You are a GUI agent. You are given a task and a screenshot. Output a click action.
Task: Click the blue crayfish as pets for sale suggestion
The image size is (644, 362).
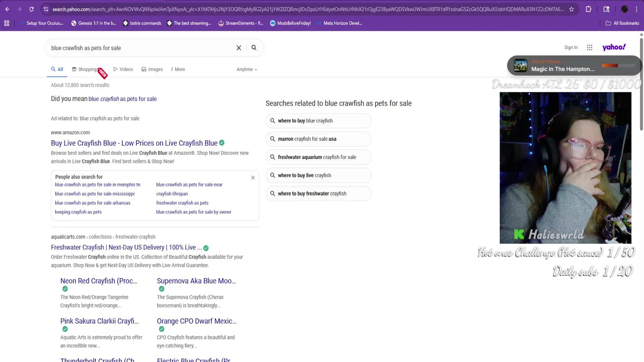(x=122, y=99)
